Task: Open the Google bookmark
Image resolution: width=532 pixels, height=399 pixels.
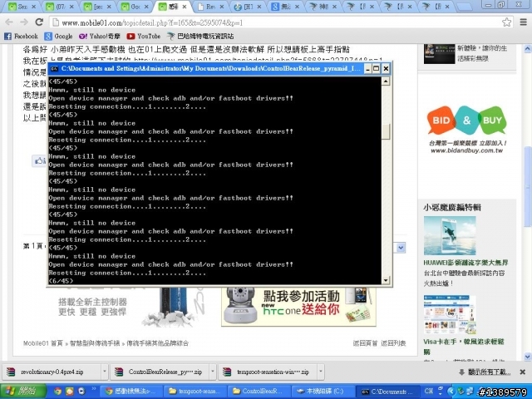Action: point(59,36)
